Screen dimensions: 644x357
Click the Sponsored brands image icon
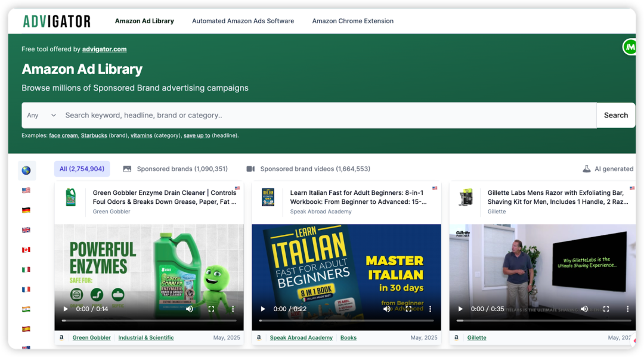[x=128, y=169]
